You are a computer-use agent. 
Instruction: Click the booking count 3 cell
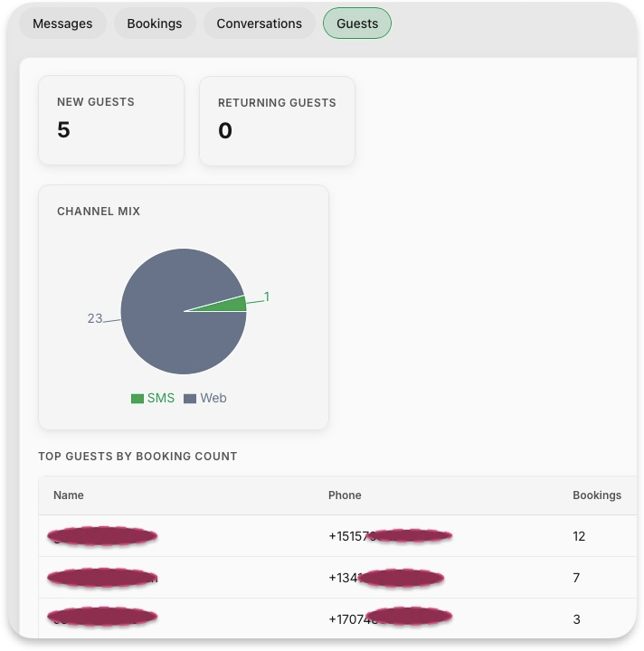[576, 619]
